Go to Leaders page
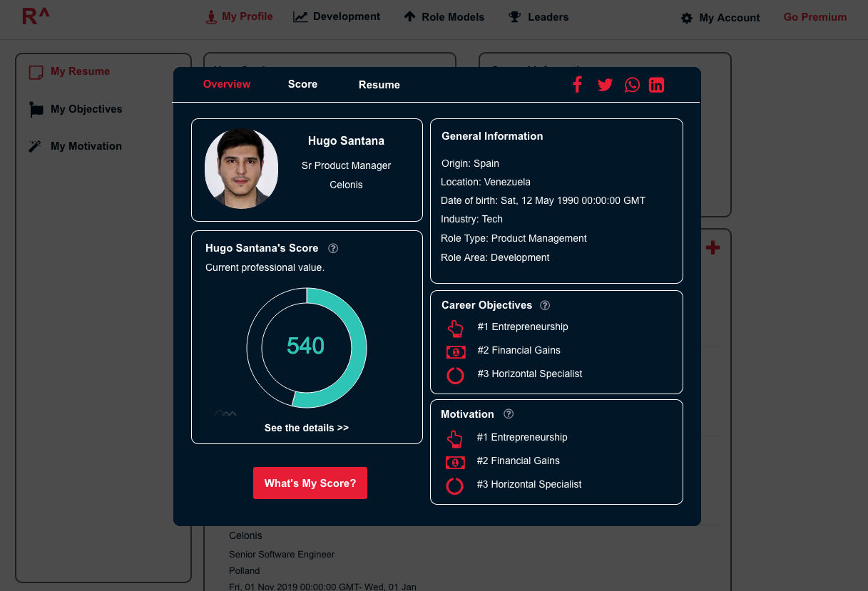Viewport: 868px width, 591px height. (x=548, y=17)
